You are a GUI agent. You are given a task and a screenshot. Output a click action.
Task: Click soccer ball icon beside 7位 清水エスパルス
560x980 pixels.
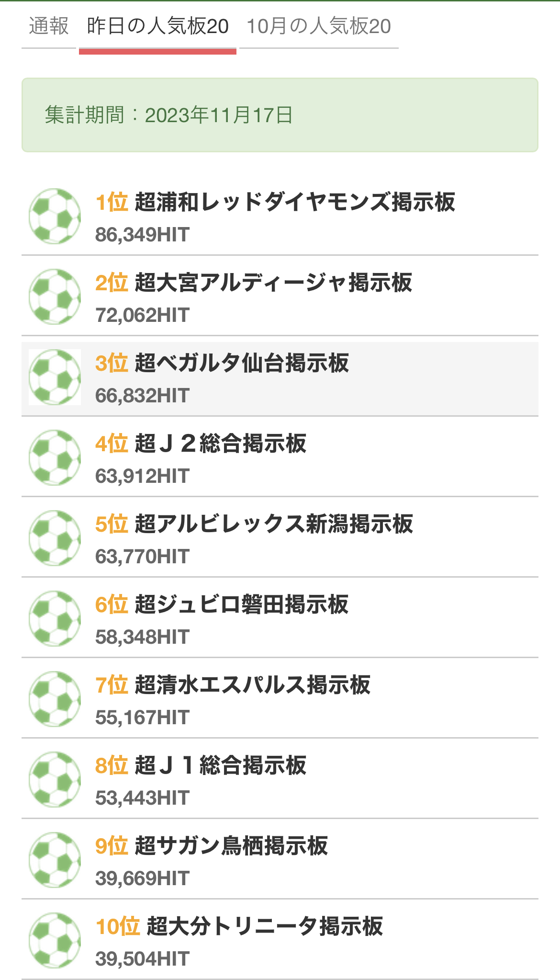pos(55,699)
